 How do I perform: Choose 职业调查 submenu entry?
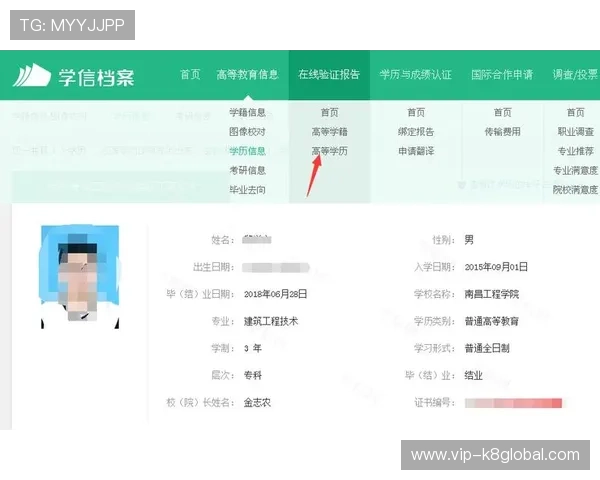click(x=576, y=132)
